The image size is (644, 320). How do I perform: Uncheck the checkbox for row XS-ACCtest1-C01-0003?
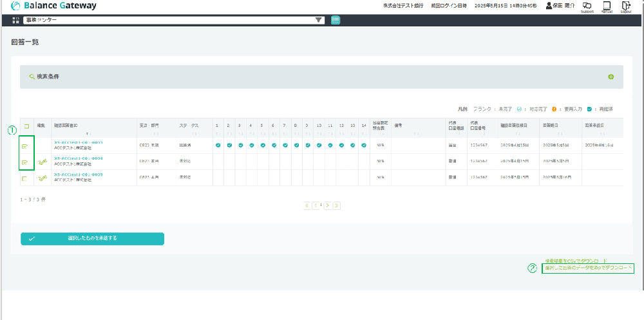click(x=25, y=146)
